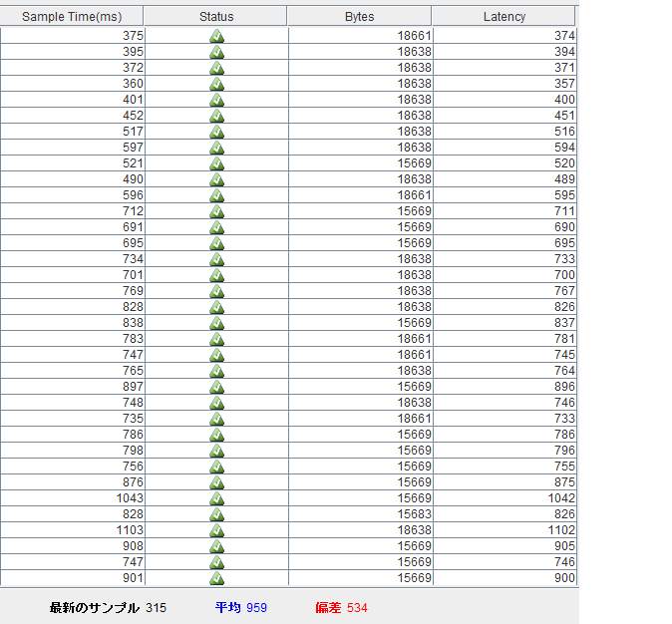Click the 最新のサンプル label at the bottom

tap(94, 608)
